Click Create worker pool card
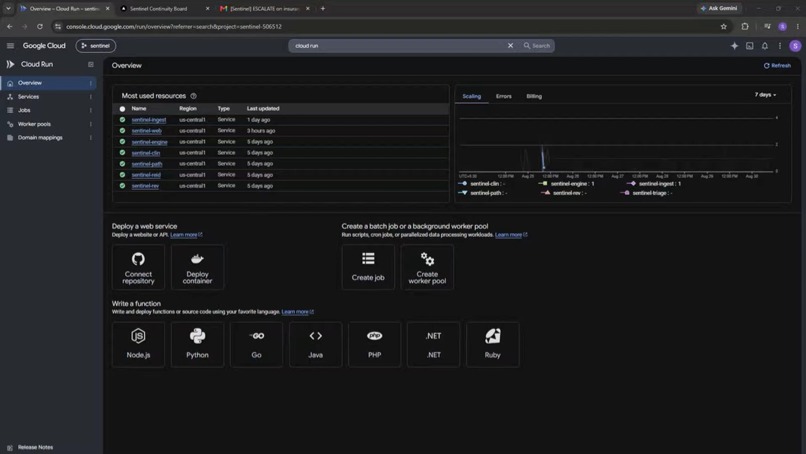The height and width of the screenshot is (454, 806). pos(427,267)
